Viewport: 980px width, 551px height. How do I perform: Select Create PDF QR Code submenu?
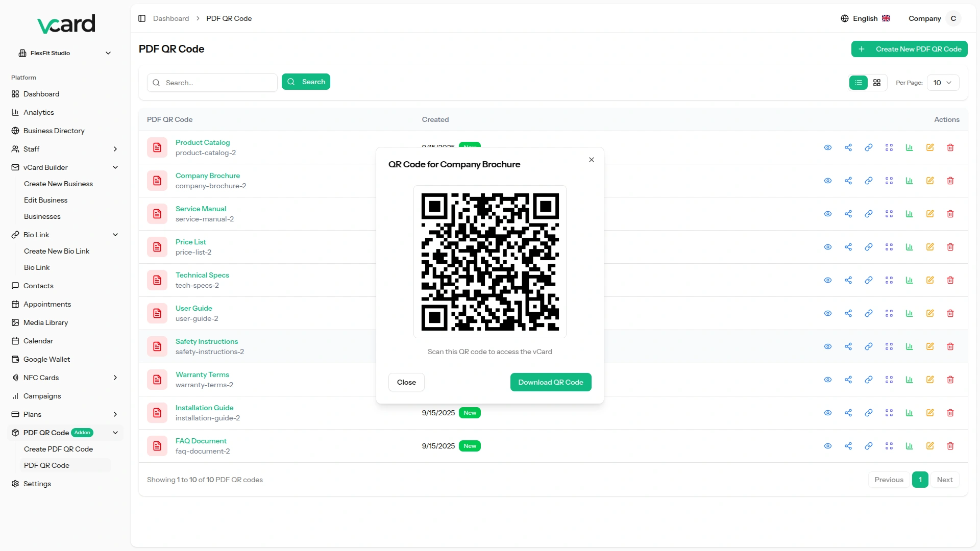pos(65,449)
